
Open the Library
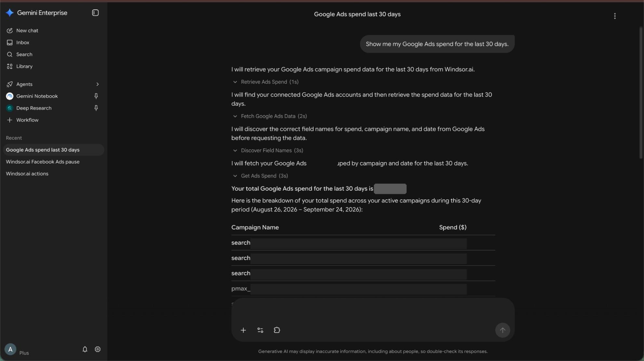click(24, 66)
